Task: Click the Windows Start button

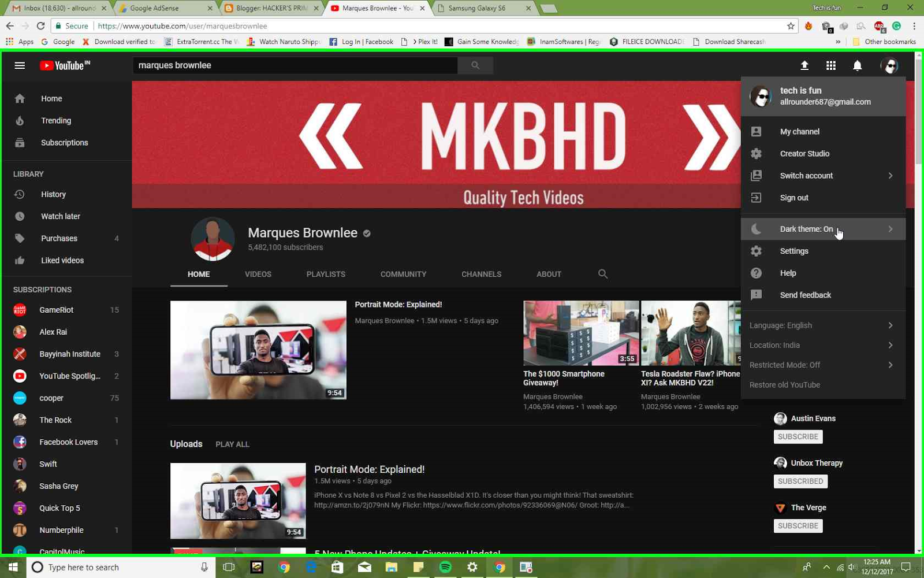Action: pos(13,567)
